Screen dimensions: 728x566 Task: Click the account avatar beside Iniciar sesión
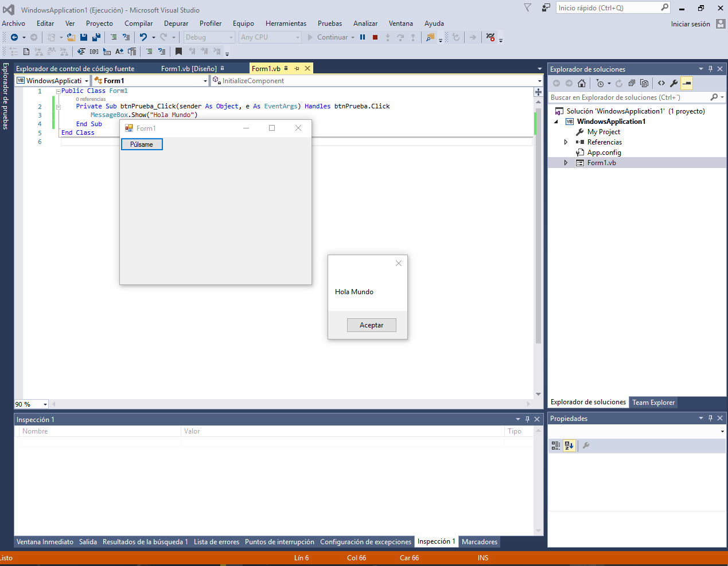click(x=721, y=24)
